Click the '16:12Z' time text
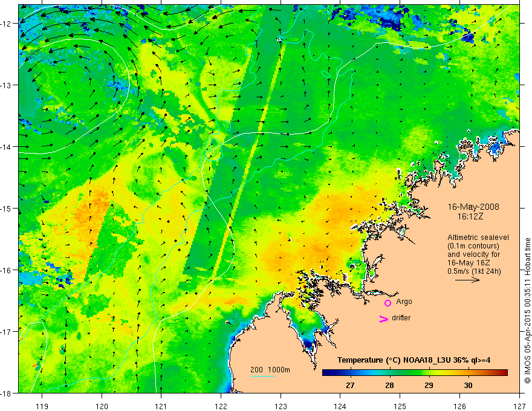Viewport: 532px width, 411px height. click(470, 216)
